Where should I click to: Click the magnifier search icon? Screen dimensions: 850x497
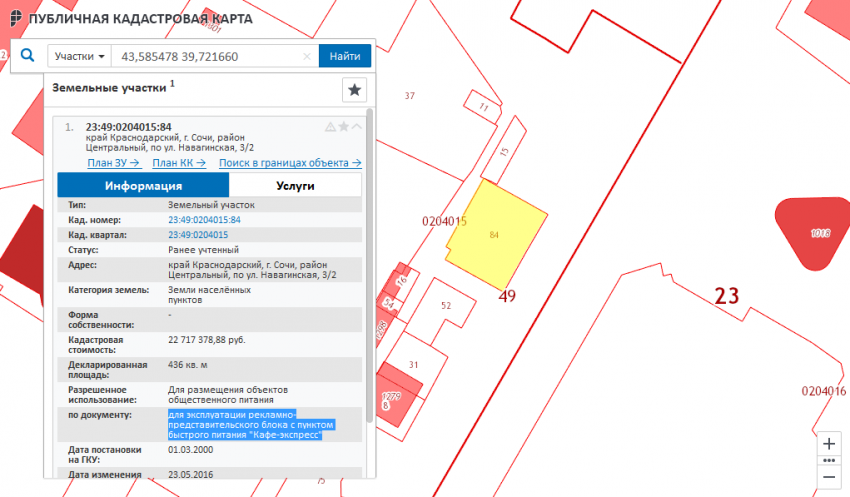(27, 56)
